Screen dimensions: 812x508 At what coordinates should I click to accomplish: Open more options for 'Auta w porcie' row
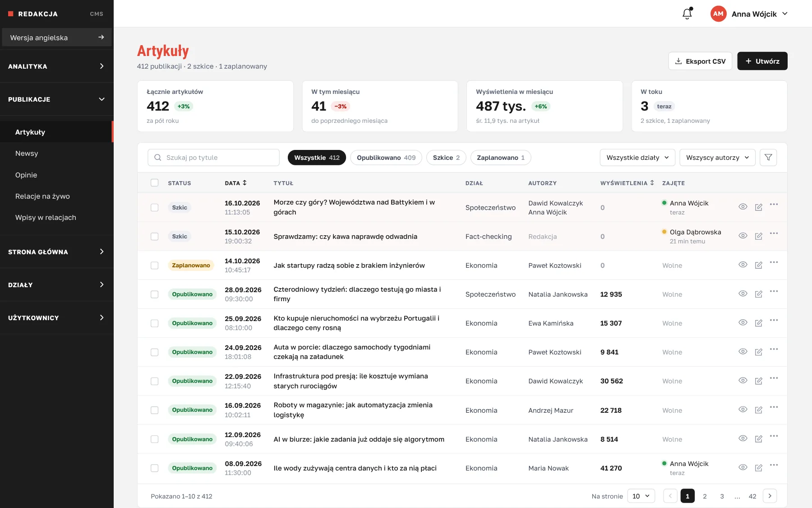[774, 349]
